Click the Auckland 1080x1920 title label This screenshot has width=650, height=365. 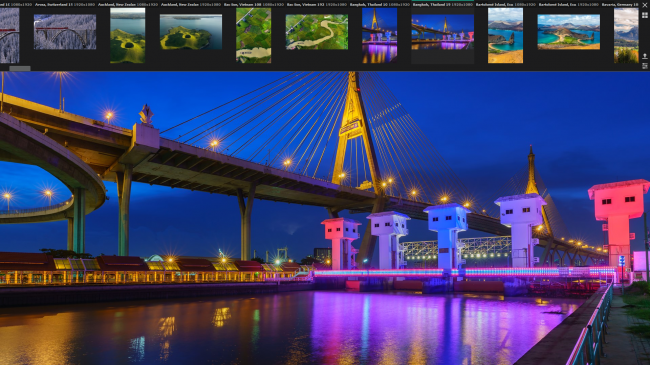point(128,4)
